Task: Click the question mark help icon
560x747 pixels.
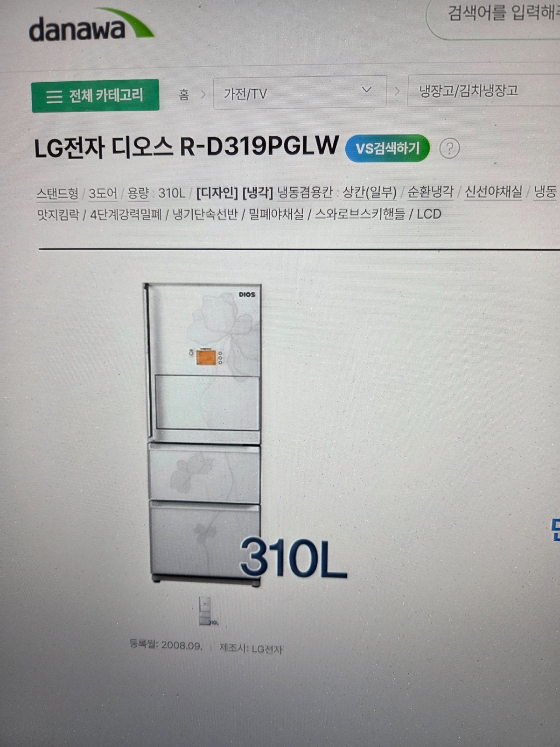Action: (449, 148)
